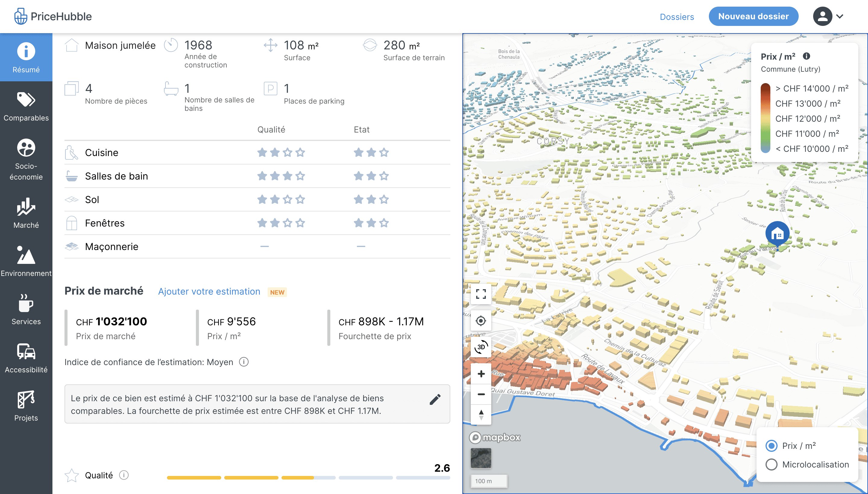
Task: Open the user profile avatar menu
Action: (x=822, y=16)
